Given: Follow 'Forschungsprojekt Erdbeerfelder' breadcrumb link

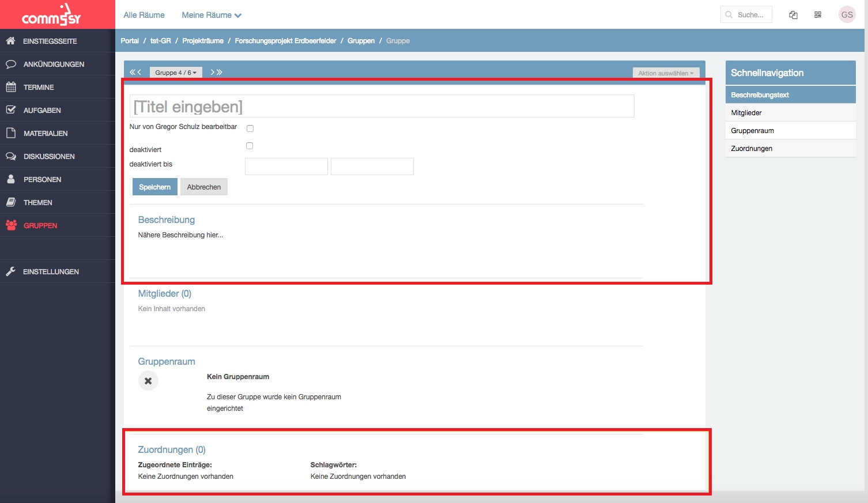Looking at the screenshot, I should coord(285,41).
